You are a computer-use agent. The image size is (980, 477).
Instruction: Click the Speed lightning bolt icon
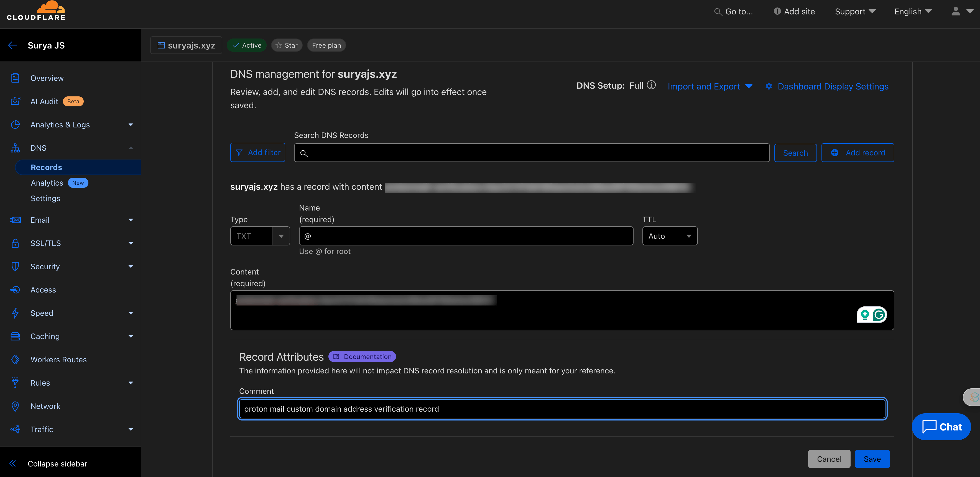(15, 313)
